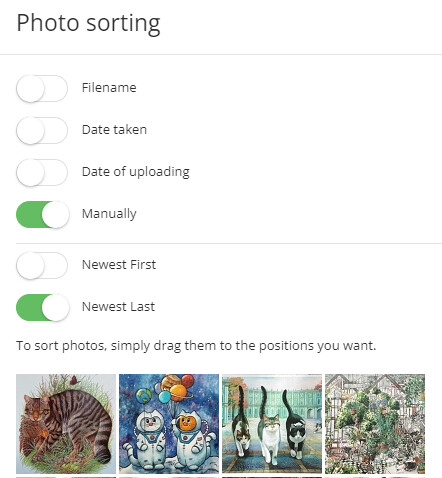The height and width of the screenshot is (478, 442).
Task: Select the three walking cats thumbnail
Action: pos(272,424)
